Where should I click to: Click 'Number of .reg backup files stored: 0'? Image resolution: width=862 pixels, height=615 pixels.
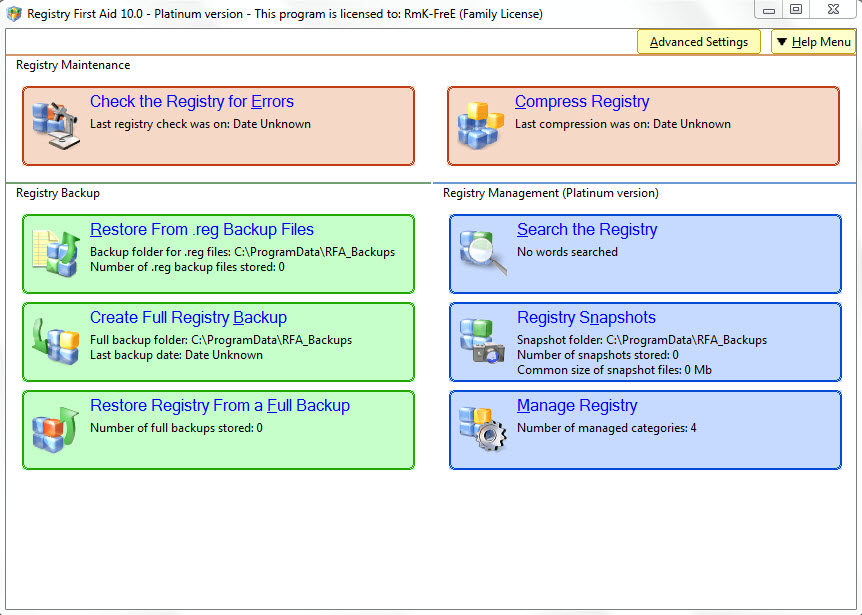187,267
